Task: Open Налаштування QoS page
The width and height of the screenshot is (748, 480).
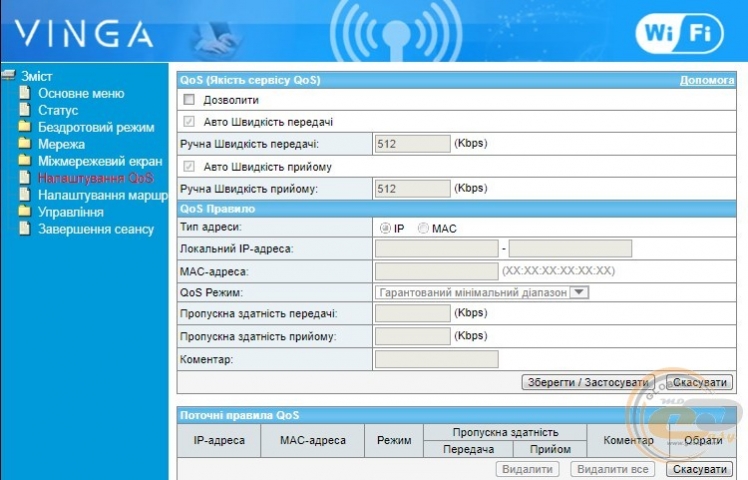Action: pyautogui.click(x=95, y=178)
